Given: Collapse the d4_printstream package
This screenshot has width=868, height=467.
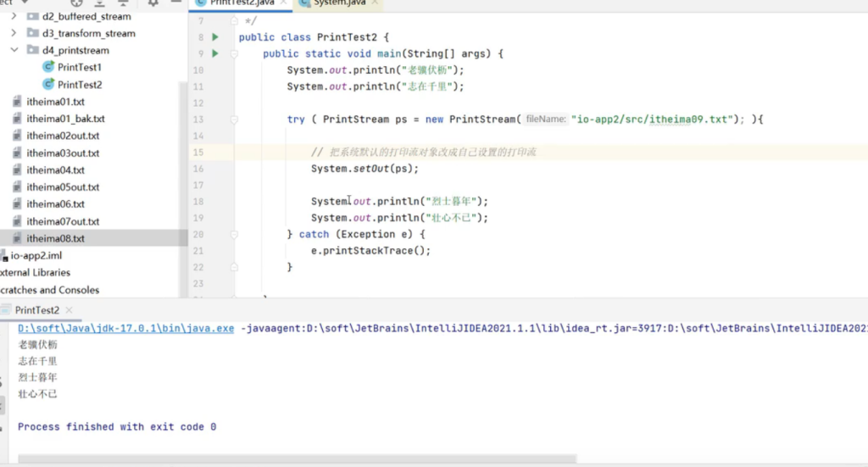Looking at the screenshot, I should point(14,50).
